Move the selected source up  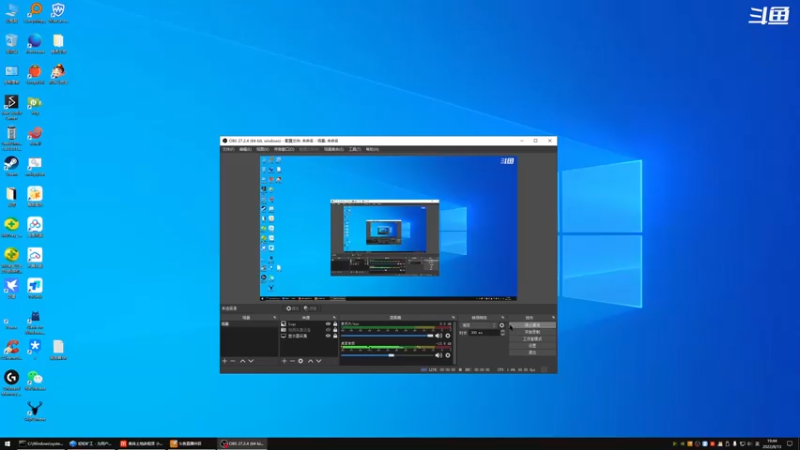310,361
